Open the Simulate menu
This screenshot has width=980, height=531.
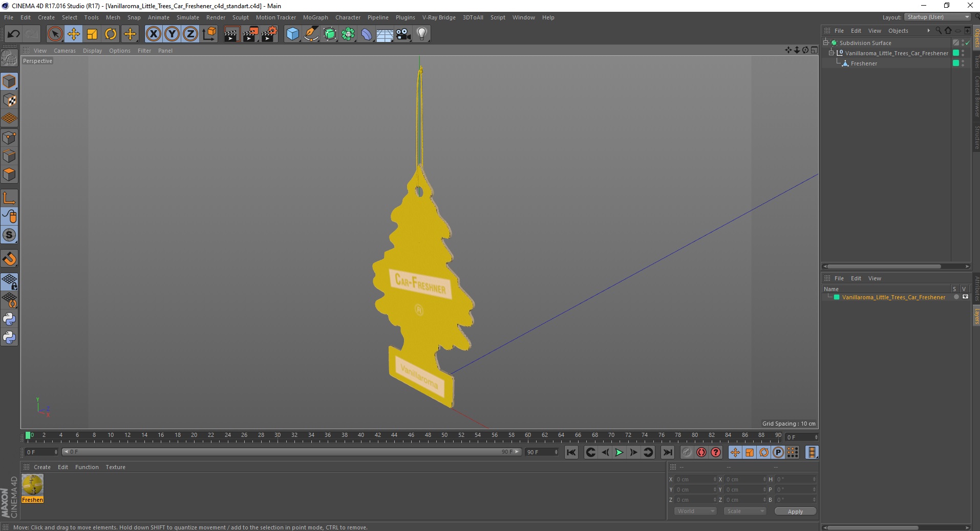pos(188,17)
